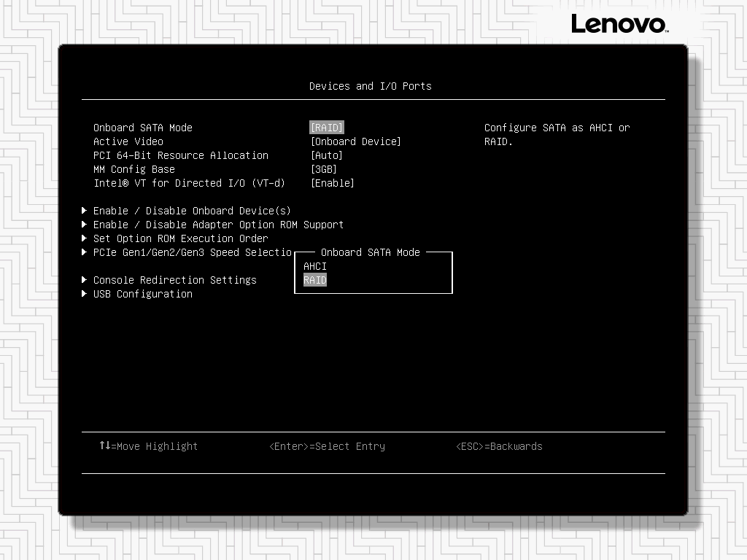Click the Onboard SATA Mode setting label
This screenshot has height=560, width=747.
[x=142, y=128]
